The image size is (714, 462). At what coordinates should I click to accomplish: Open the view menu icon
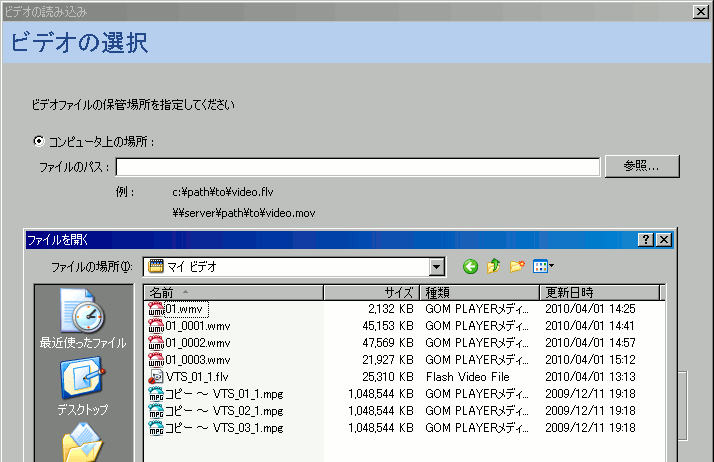543,266
